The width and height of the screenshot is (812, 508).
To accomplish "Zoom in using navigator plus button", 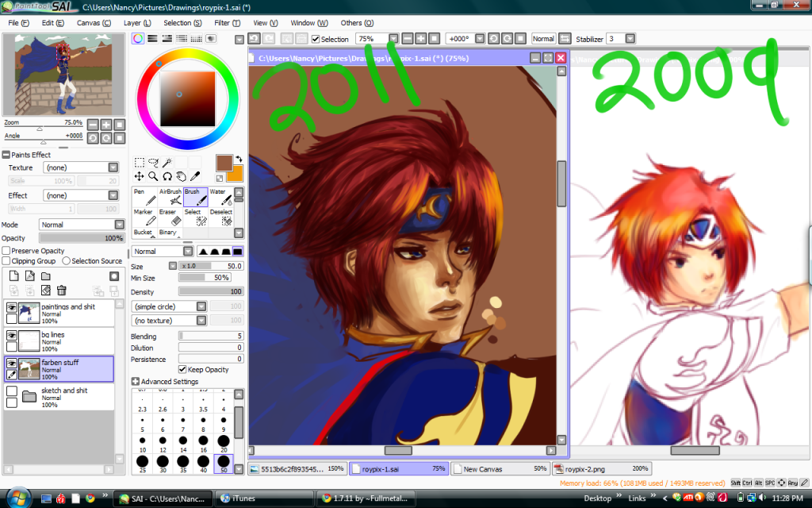I will (x=106, y=125).
